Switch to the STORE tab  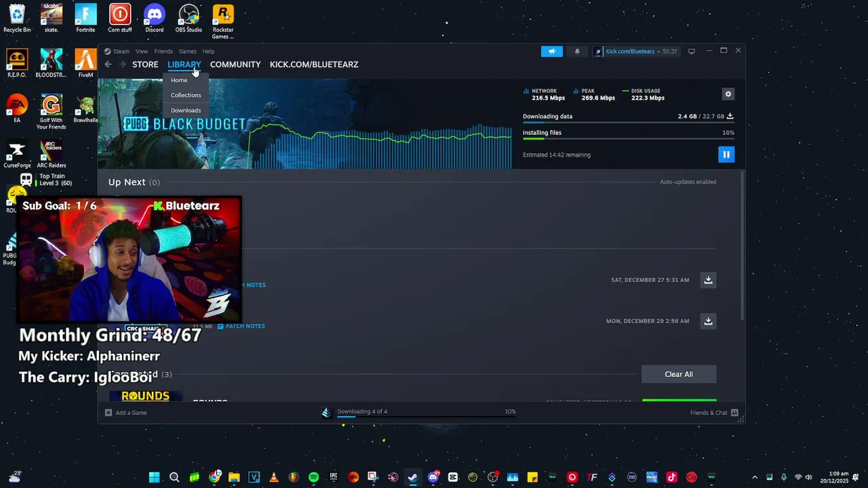(145, 64)
